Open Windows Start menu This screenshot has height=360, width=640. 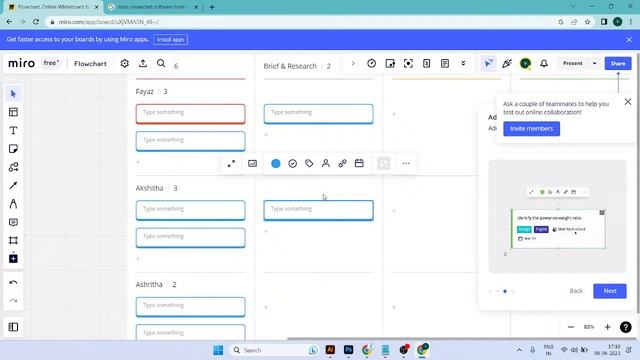(218, 350)
